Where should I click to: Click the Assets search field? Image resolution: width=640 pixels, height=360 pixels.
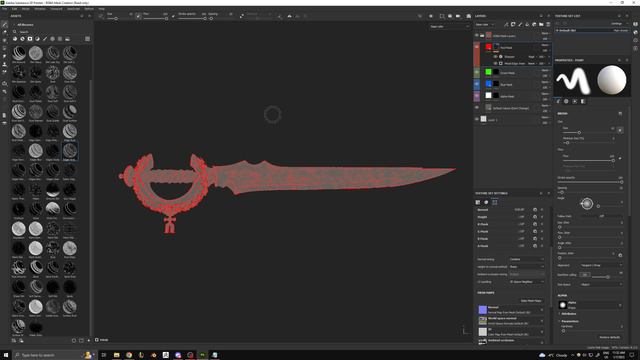[x=49, y=32]
